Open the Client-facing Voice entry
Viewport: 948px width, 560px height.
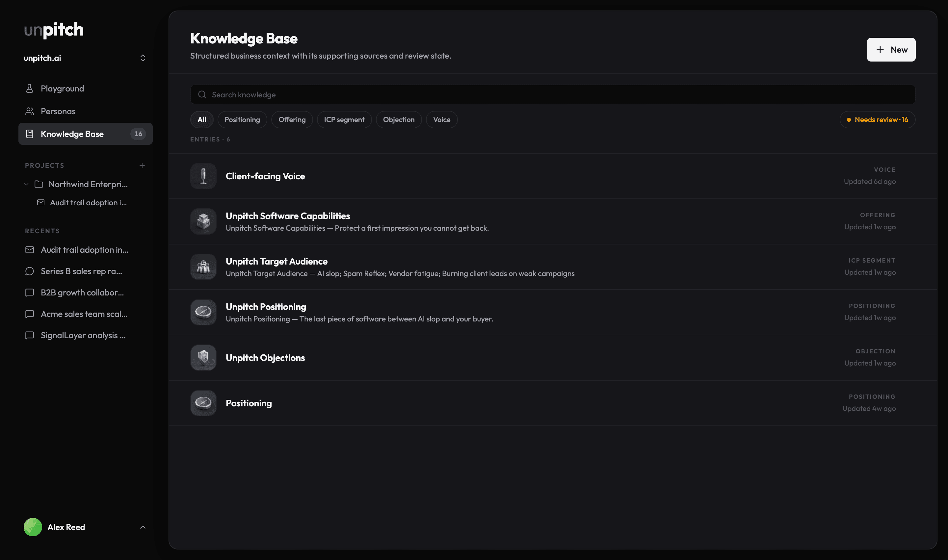point(552,176)
